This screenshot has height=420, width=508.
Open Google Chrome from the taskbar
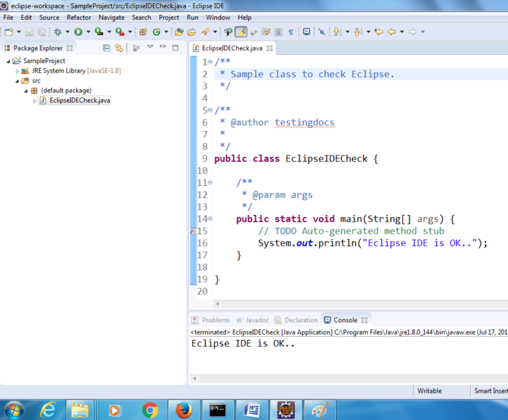tap(149, 410)
